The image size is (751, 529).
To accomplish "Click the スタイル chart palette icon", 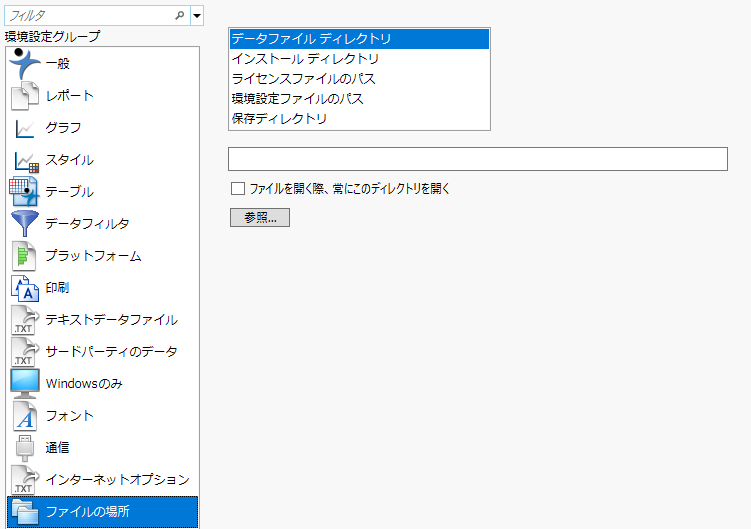I will (26, 161).
